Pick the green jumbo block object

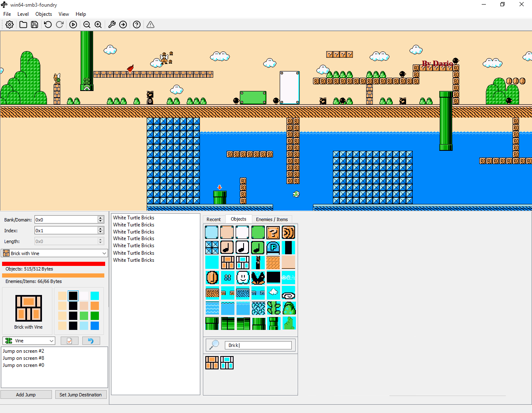click(258, 232)
